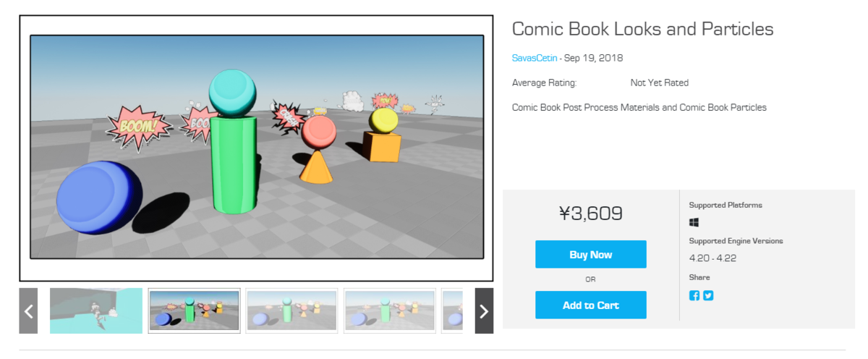868x359 pixels.
Task: Open the cyan character scene thumbnail
Action: [x=96, y=311]
